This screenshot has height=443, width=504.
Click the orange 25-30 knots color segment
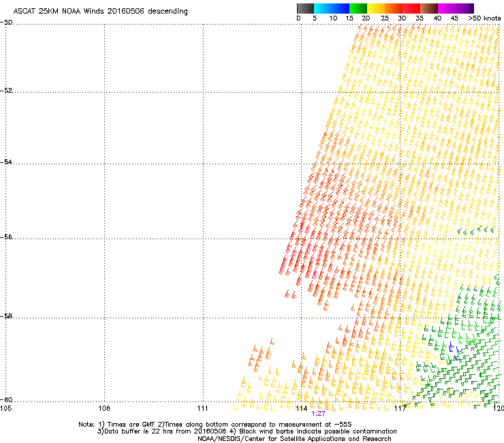394,8
